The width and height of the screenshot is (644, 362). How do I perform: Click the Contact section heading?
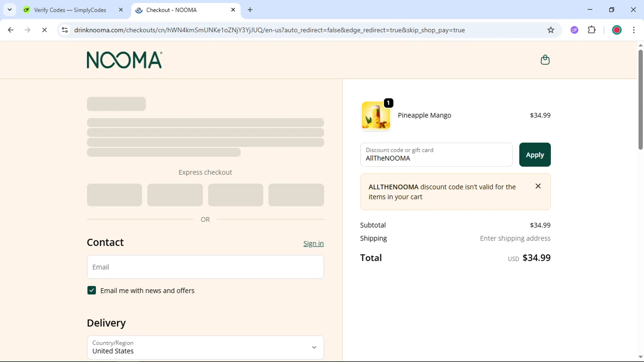pyautogui.click(x=105, y=243)
